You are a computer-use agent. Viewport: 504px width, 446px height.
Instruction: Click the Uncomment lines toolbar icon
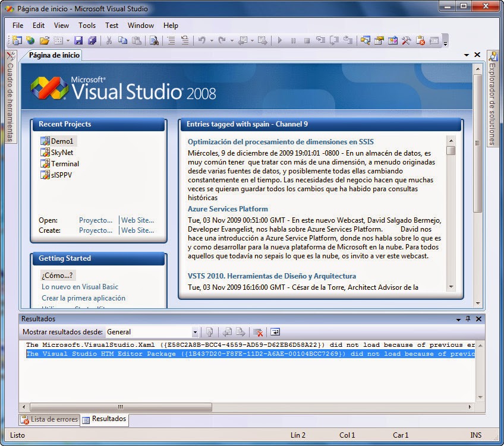coord(185,40)
